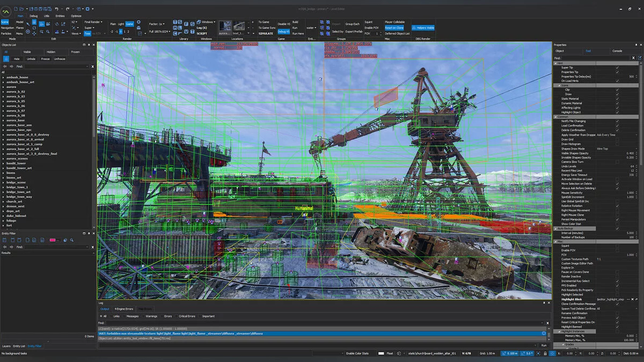Screen dimensions: 644x362
Task: Open the Final Render dropdown
Action: pyautogui.click(x=93, y=22)
